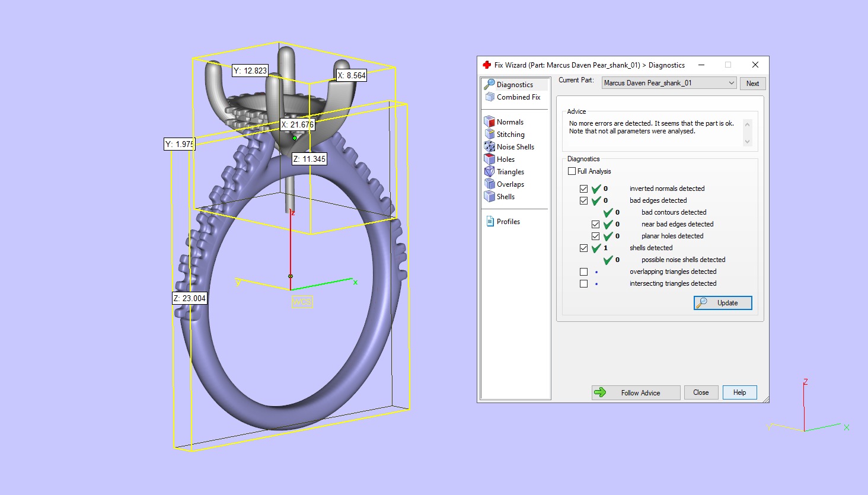
Task: Open the Combined Fix page
Action: (x=518, y=97)
